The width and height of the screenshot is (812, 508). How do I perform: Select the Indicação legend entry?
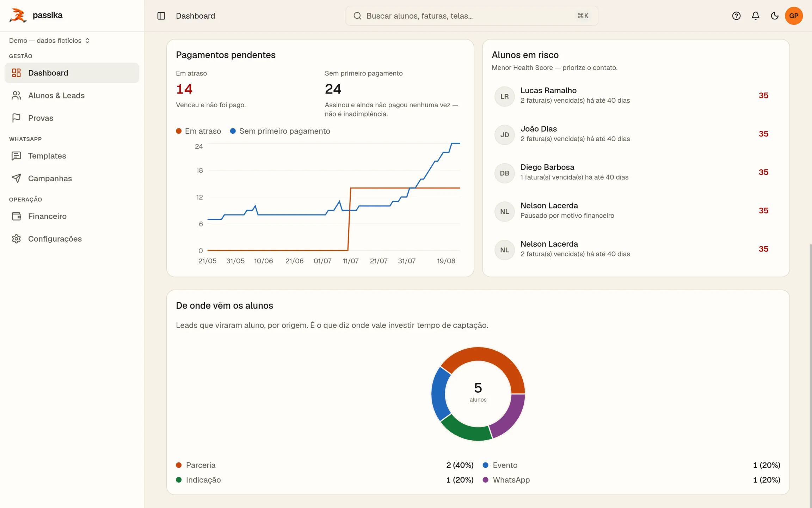pyautogui.click(x=325, y=480)
